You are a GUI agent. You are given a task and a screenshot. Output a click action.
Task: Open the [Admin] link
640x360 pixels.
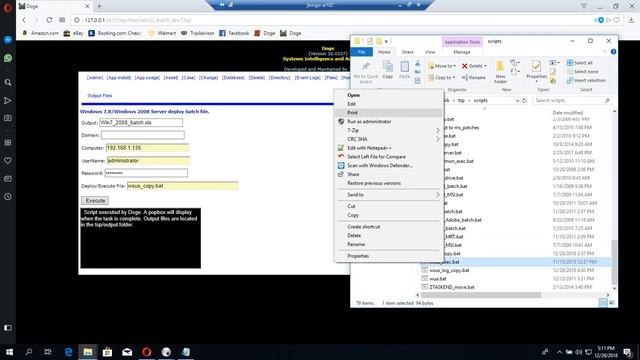point(95,78)
